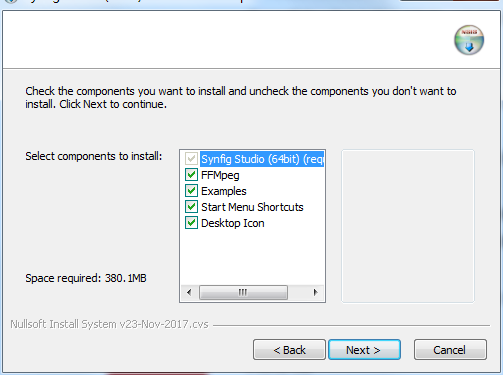Click the greyed Synfig Studio required checkbox

tap(191, 159)
